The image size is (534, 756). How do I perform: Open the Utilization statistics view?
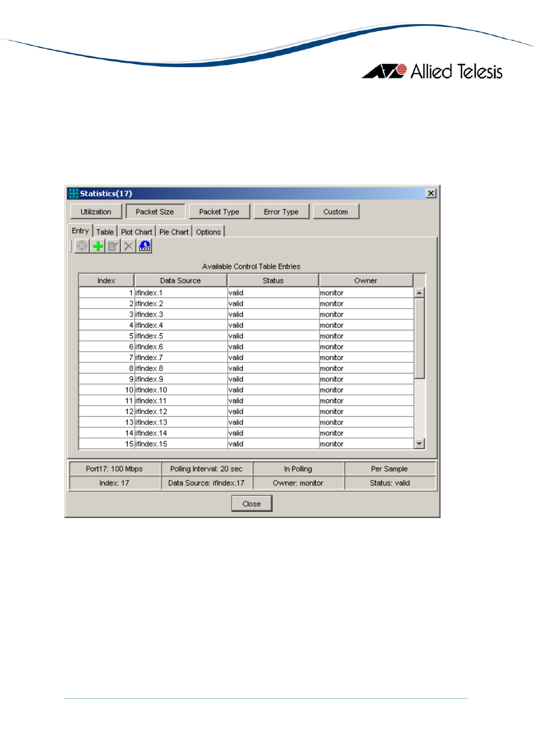coord(96,212)
